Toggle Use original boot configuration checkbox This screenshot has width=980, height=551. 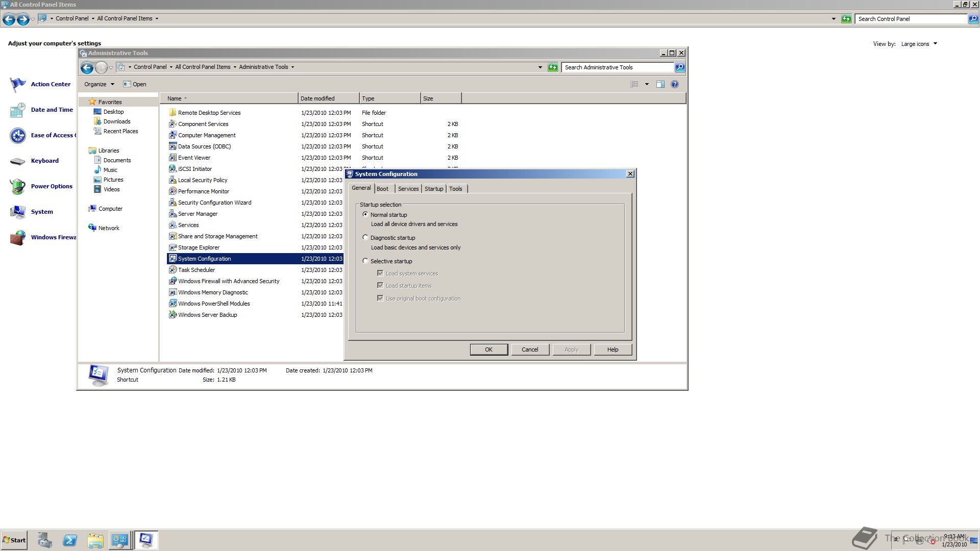pyautogui.click(x=380, y=298)
